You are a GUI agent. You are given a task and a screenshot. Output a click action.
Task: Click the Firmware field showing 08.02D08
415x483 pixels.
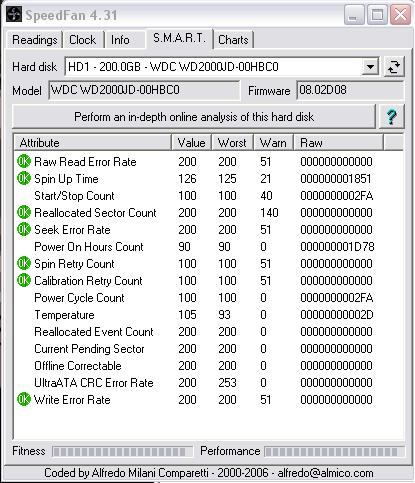tap(350, 90)
